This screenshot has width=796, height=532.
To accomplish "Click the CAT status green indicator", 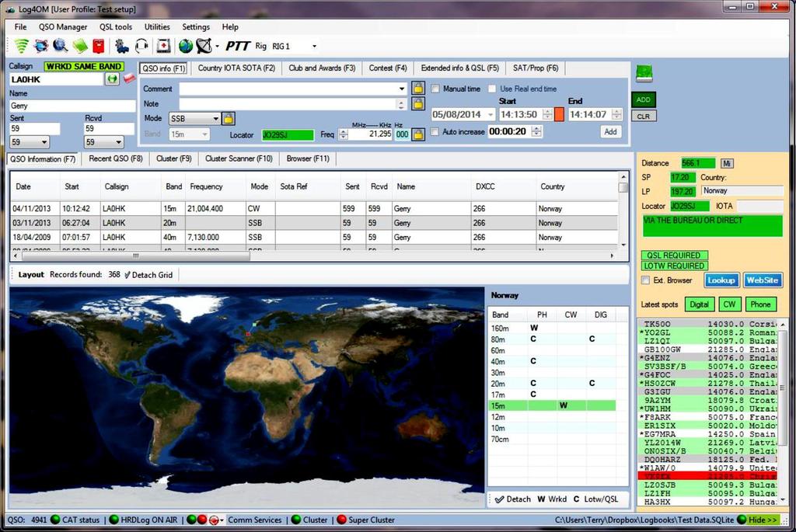I will coord(55,520).
